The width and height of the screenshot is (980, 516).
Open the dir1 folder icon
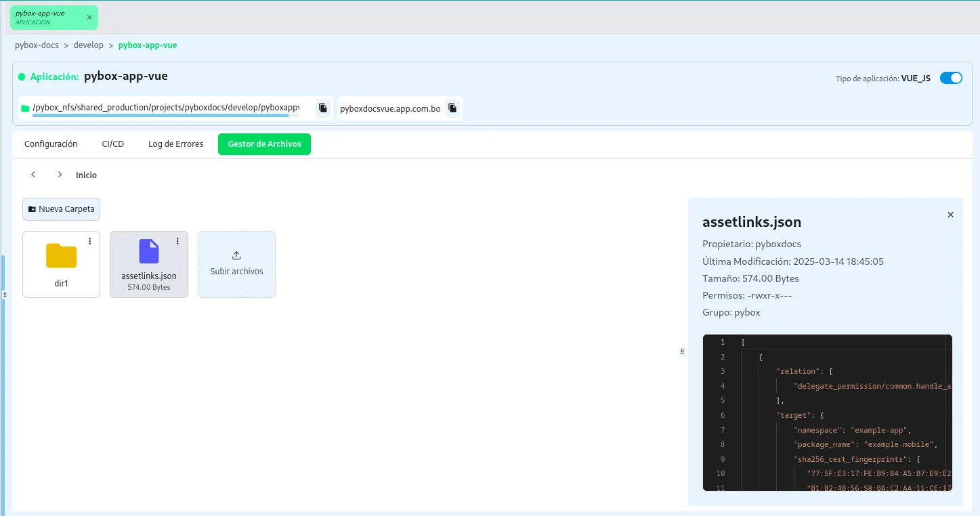point(61,255)
